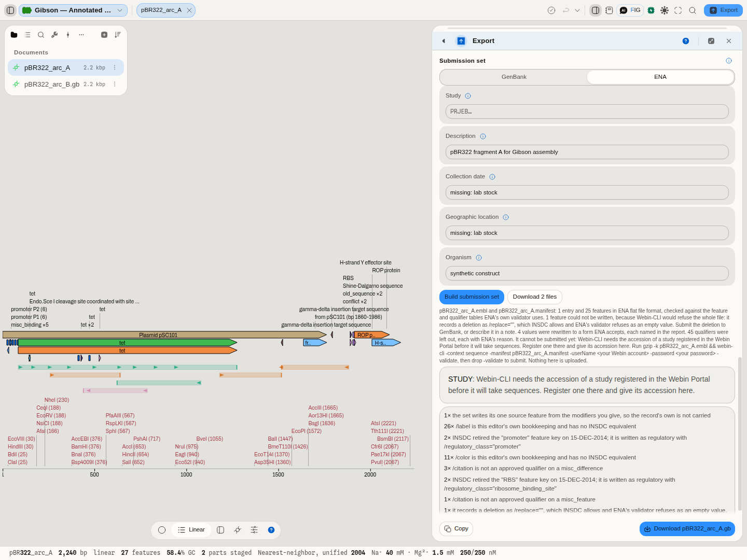Image resolution: width=747 pixels, height=560 pixels.
Task: Open options menu for pBR322_arc_B.gb
Action: [115, 84]
